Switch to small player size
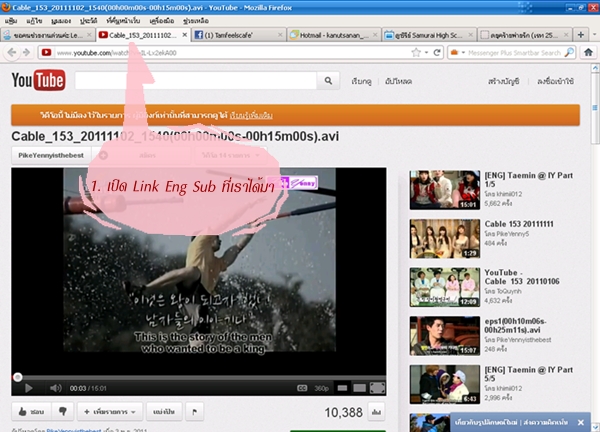 tap(342, 388)
